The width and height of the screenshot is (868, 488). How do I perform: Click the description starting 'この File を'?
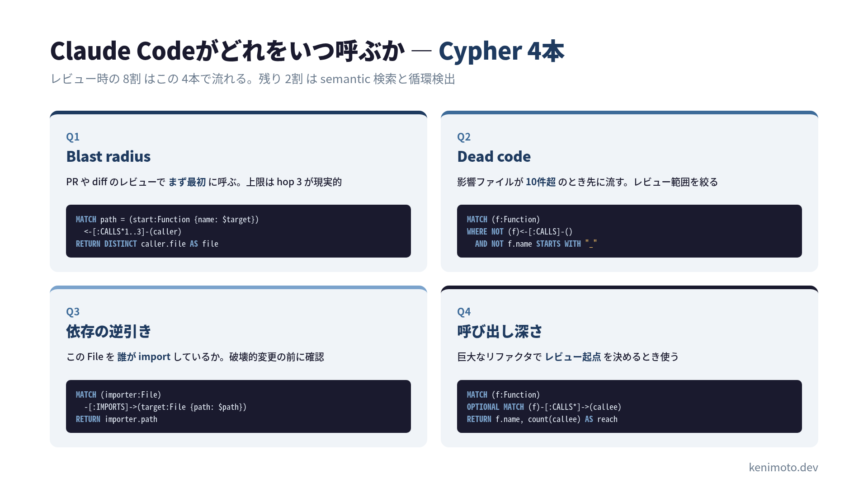(195, 357)
